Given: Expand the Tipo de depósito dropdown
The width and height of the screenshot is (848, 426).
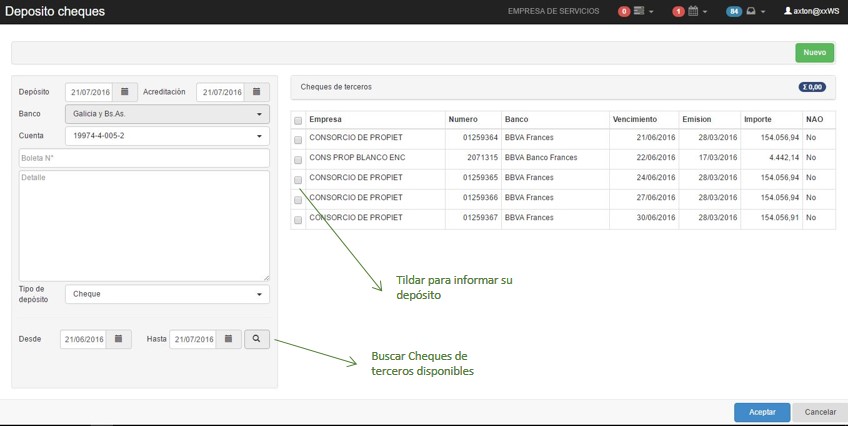Looking at the screenshot, I should click(167, 294).
